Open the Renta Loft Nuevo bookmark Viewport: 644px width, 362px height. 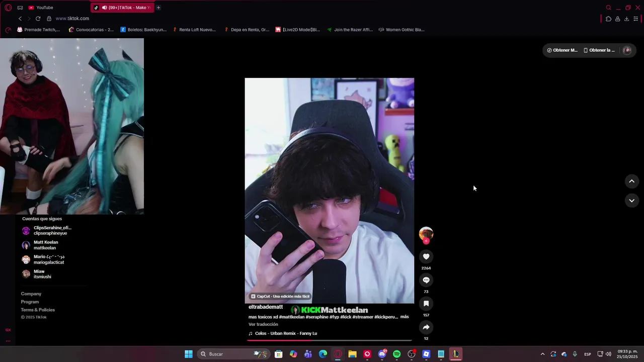point(194,30)
